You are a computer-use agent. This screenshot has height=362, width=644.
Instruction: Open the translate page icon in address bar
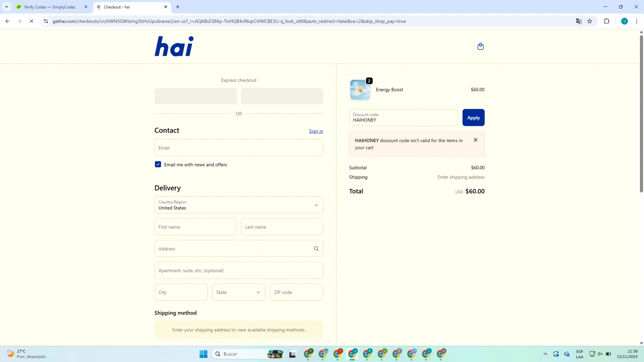click(x=579, y=21)
